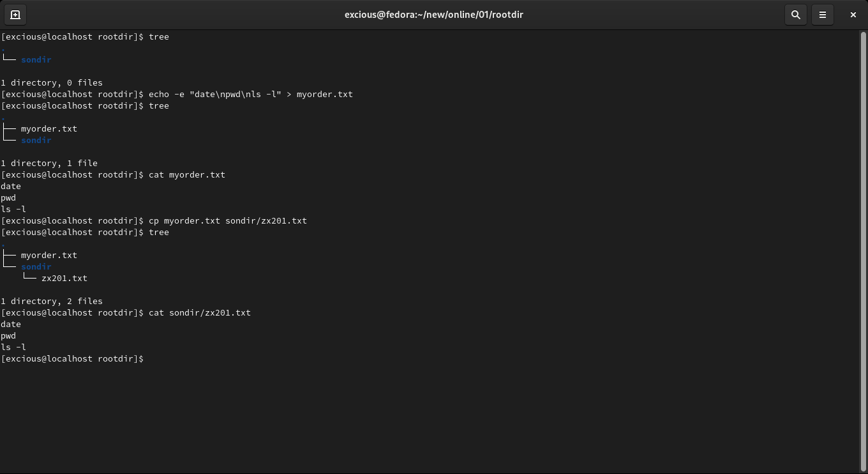
Task: Click 'ls -l' output under cat myorder.txt
Action: (x=13, y=209)
